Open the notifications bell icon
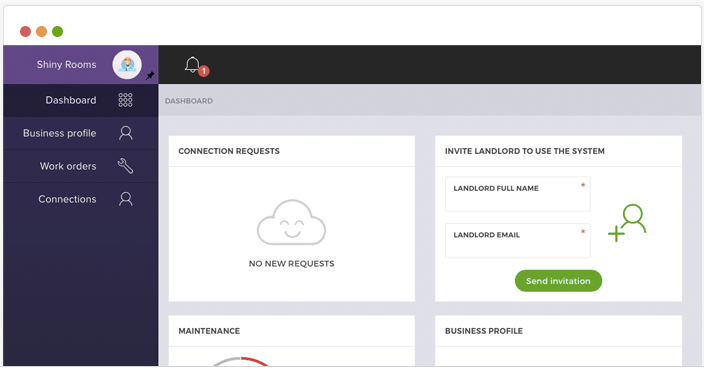The height and width of the screenshot is (374, 704). [193, 65]
